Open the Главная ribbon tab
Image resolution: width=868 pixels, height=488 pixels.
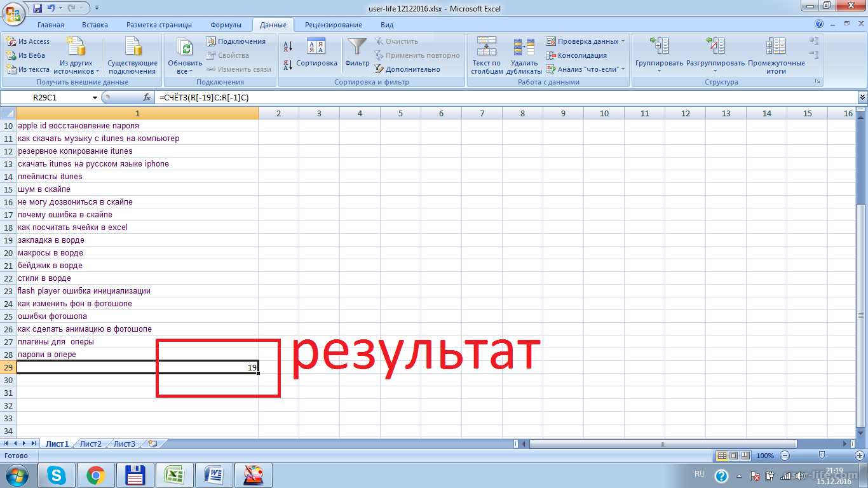[51, 25]
